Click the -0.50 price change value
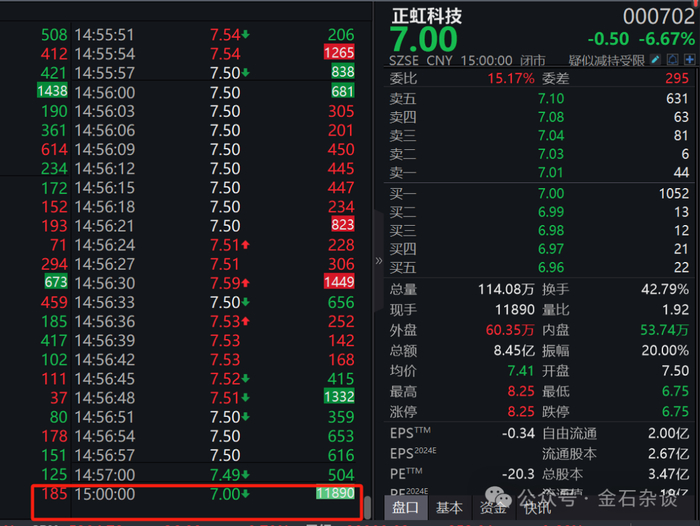Screen dimensions: 700x526 608,39
